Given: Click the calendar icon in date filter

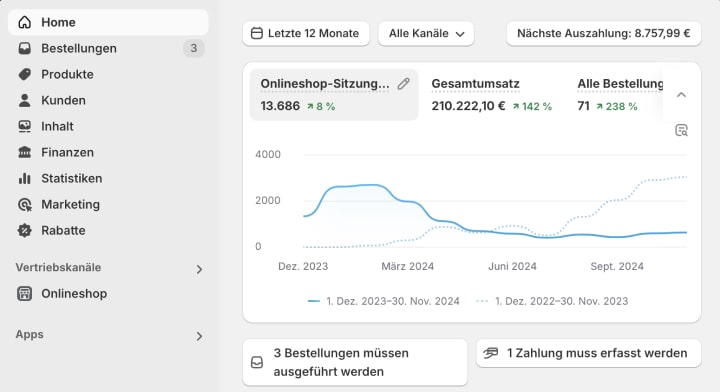Looking at the screenshot, I should (257, 34).
